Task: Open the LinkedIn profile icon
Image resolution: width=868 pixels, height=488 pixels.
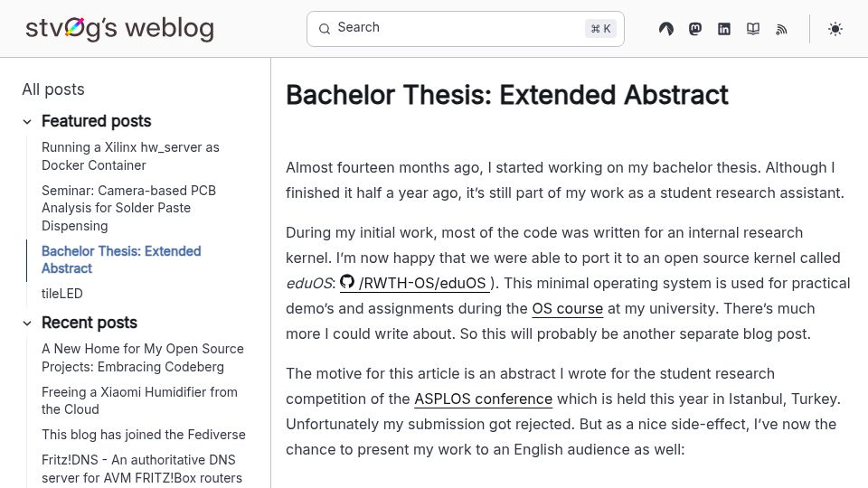Action: pos(724,29)
